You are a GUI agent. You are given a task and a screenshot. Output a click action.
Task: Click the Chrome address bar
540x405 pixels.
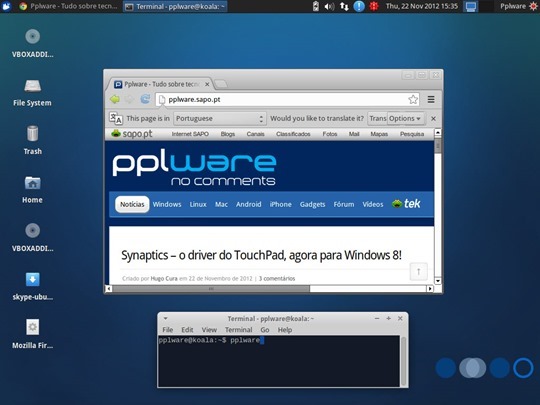point(287,100)
